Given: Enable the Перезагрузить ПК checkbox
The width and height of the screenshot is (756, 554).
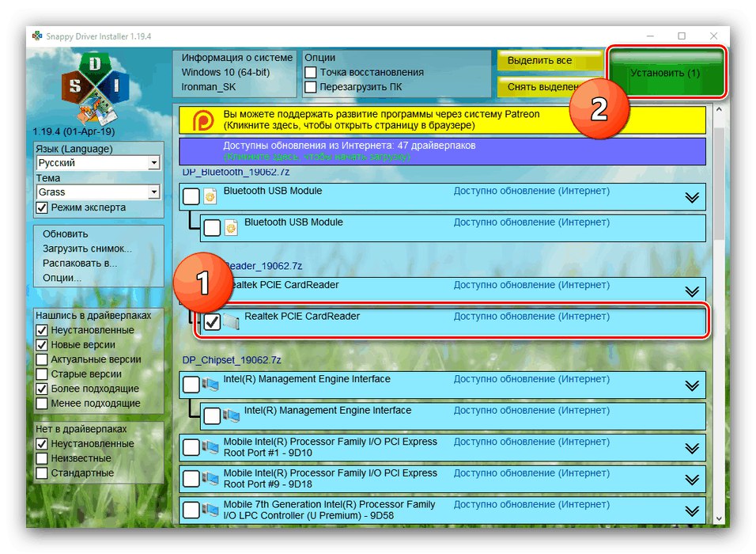Looking at the screenshot, I should [x=311, y=87].
